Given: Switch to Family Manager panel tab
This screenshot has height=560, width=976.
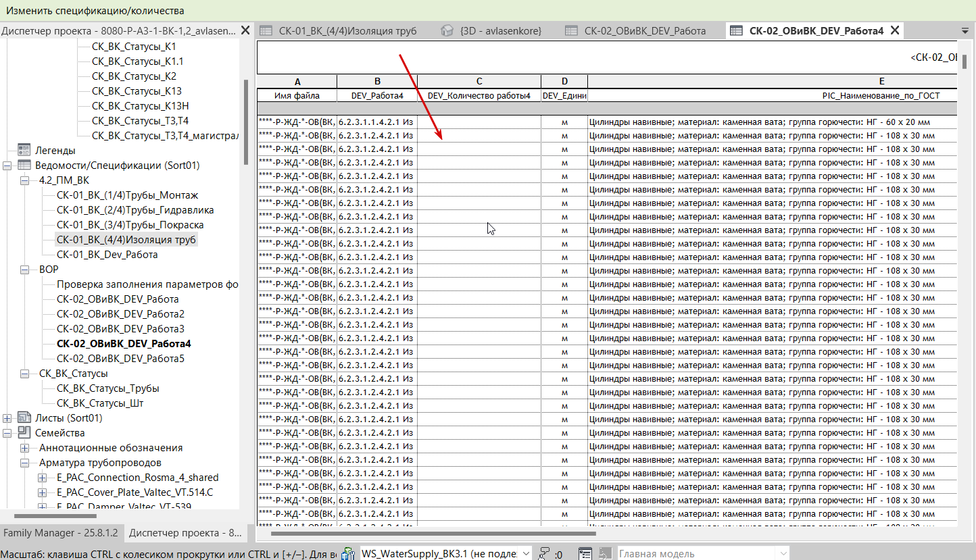Looking at the screenshot, I should (61, 533).
